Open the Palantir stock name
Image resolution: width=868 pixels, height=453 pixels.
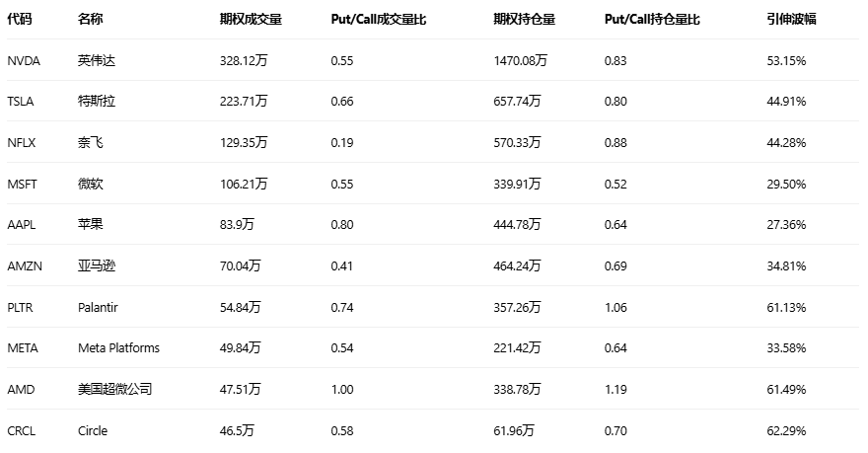coord(97,307)
